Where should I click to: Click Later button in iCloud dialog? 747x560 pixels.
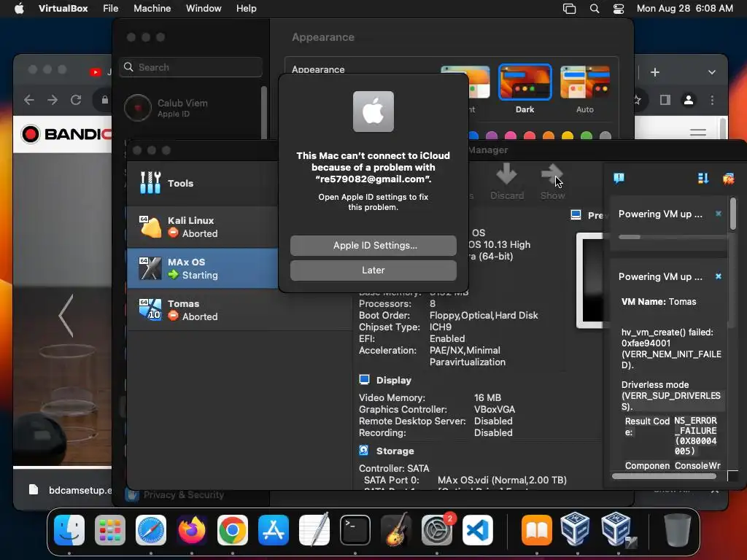click(x=373, y=270)
